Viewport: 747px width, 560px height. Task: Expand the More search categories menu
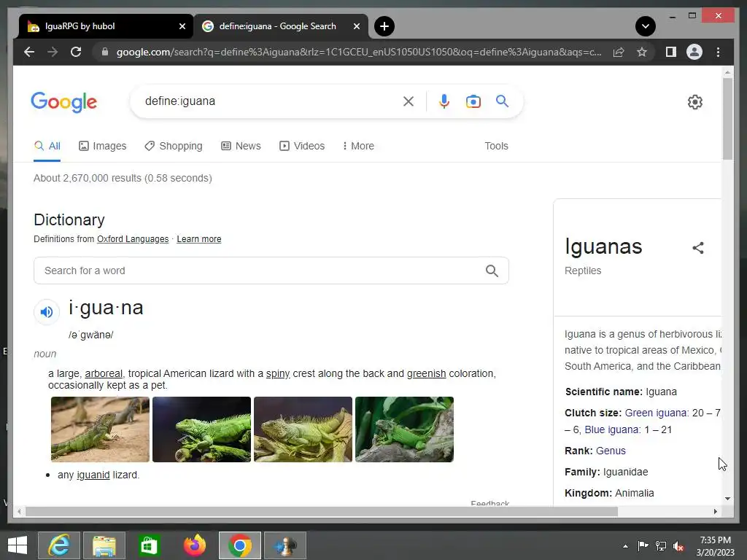[358, 146]
